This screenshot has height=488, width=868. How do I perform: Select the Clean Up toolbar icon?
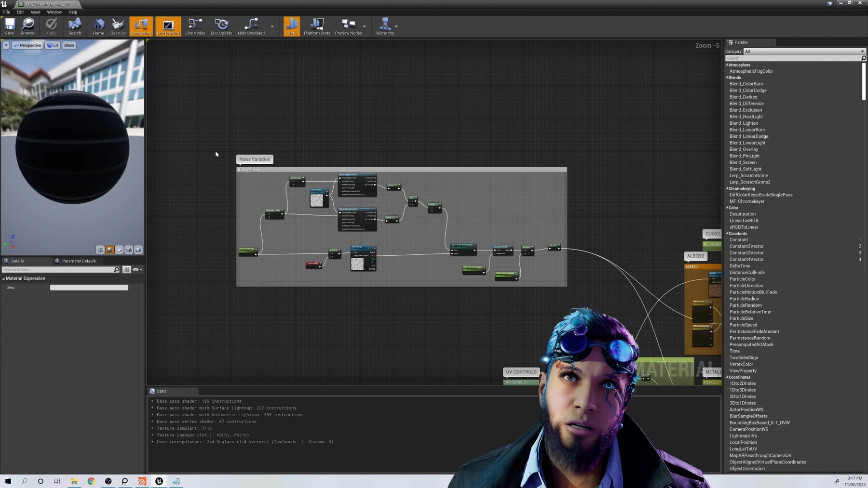117,25
